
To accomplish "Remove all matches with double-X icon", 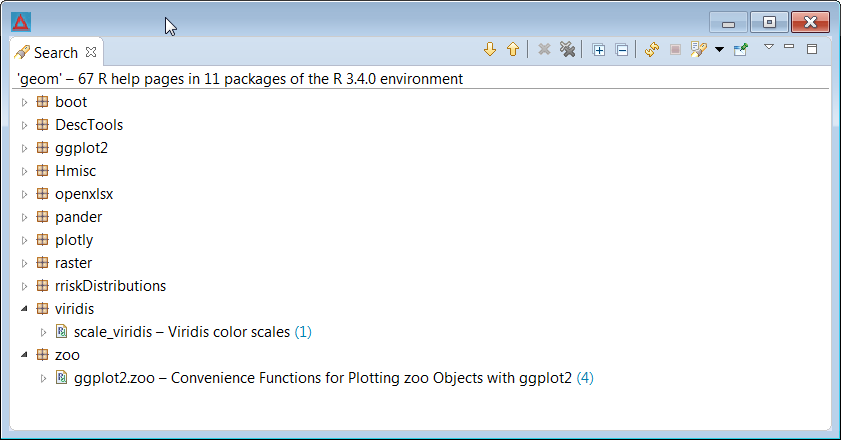I will [567, 50].
